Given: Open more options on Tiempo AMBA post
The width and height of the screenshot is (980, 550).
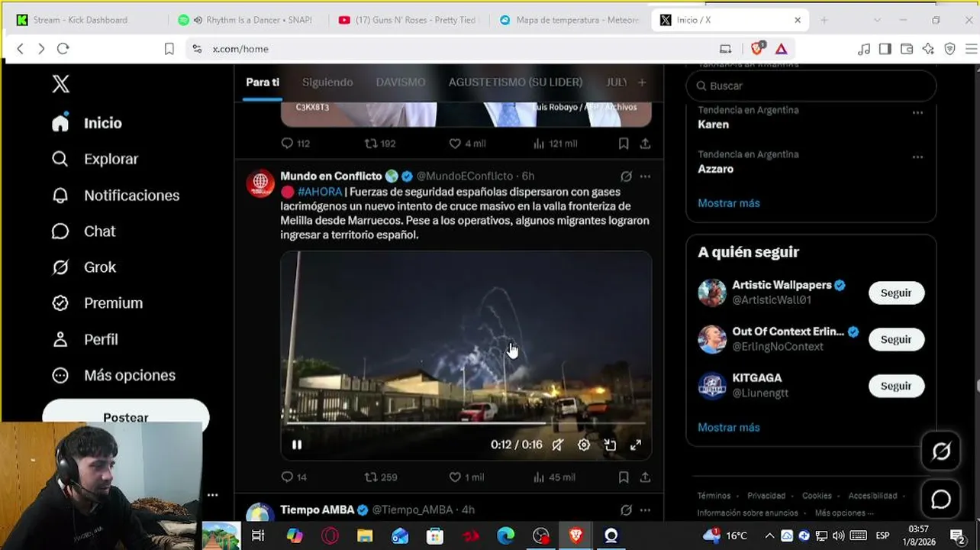Looking at the screenshot, I should tap(645, 510).
